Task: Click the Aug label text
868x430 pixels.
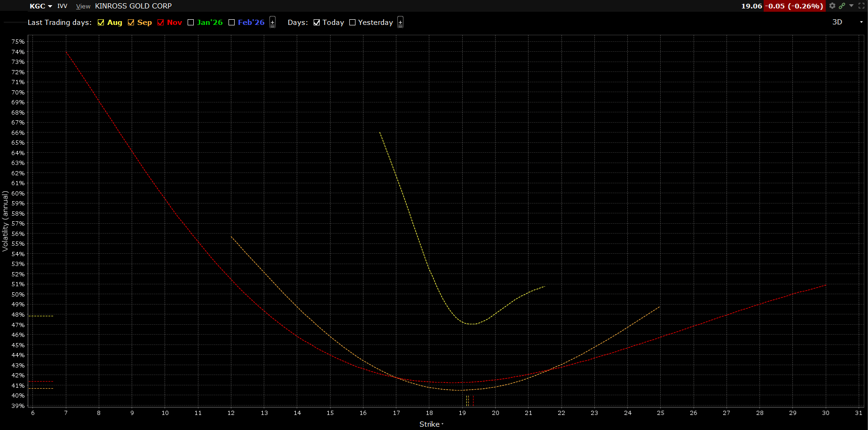Action: [115, 23]
